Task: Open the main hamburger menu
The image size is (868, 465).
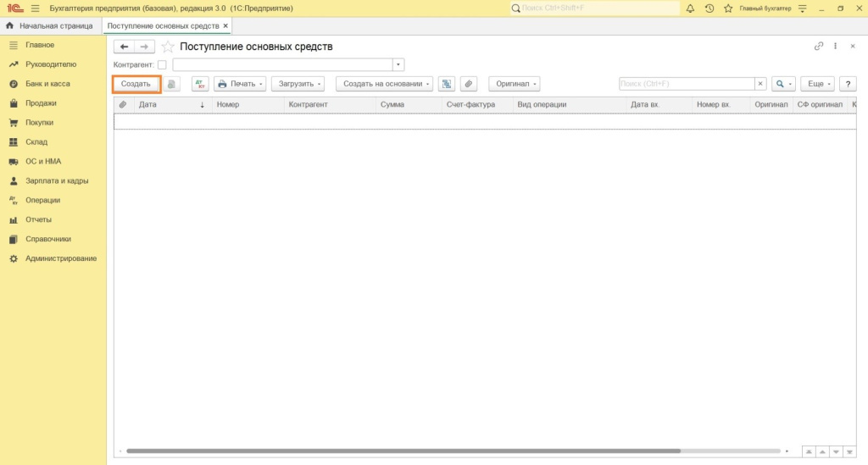Action: click(x=36, y=8)
